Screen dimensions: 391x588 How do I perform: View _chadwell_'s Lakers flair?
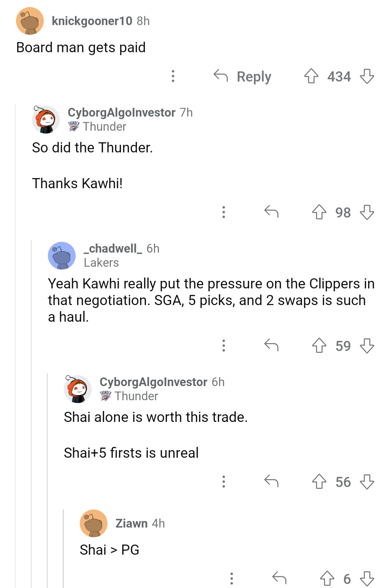tap(101, 263)
